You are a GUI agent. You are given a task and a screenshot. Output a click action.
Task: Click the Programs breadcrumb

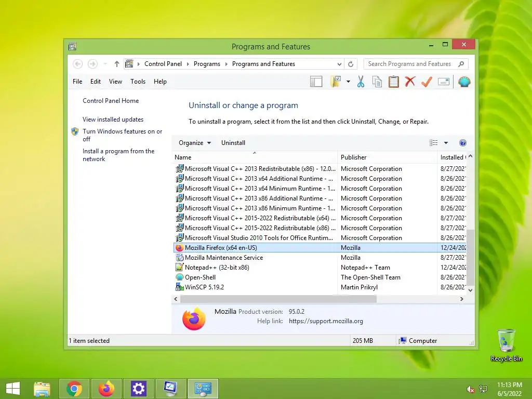(x=207, y=64)
